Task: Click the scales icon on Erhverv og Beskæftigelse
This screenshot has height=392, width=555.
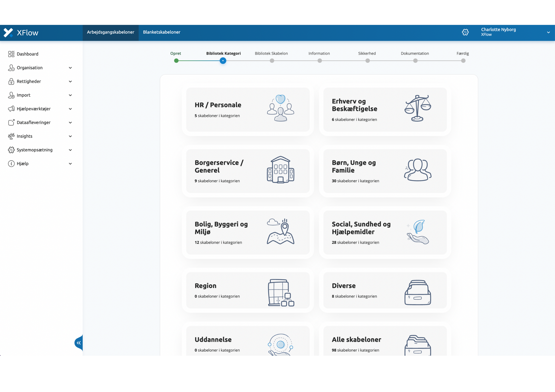Action: 418,108
